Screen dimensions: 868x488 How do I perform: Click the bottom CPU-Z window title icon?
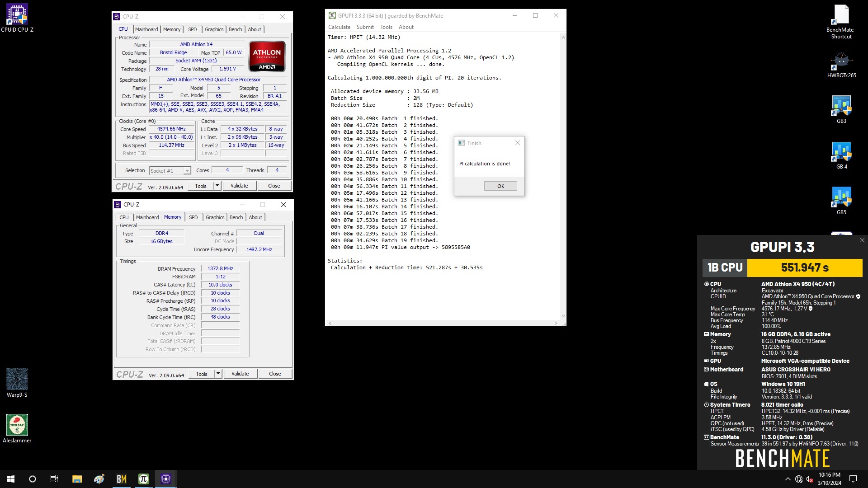click(x=118, y=204)
